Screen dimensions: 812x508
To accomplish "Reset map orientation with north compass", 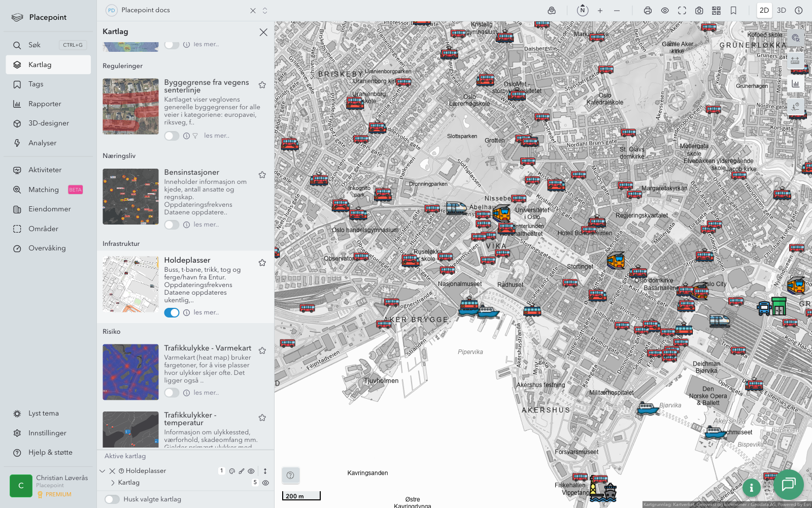I will [582, 10].
